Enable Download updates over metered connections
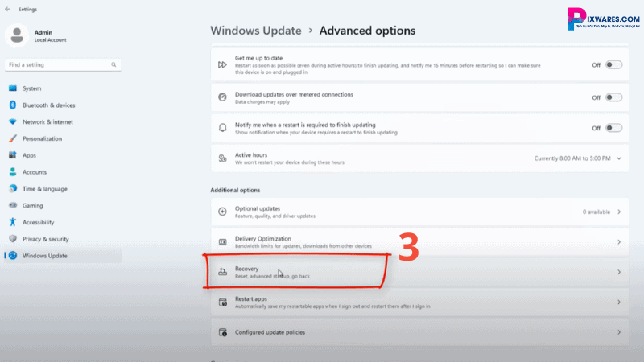Image resolution: width=644 pixels, height=362 pixels. click(613, 97)
